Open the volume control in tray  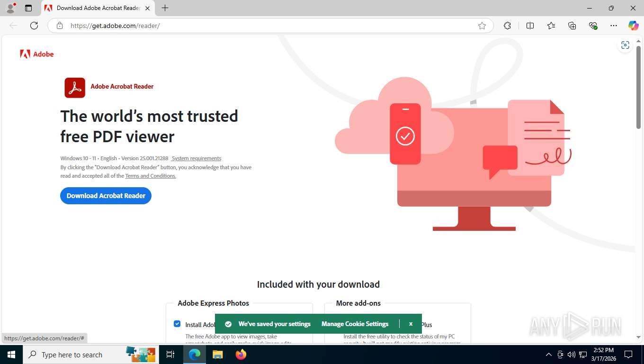click(x=572, y=355)
